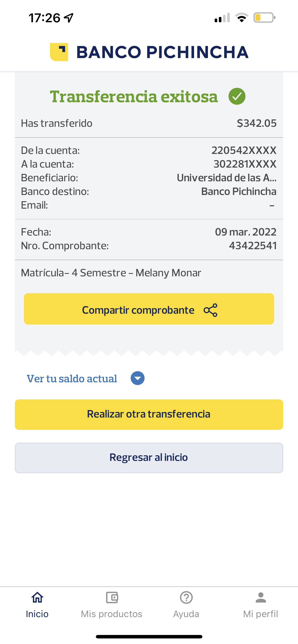Tap the Wi-Fi status icon
The image size is (298, 644).
tap(241, 18)
